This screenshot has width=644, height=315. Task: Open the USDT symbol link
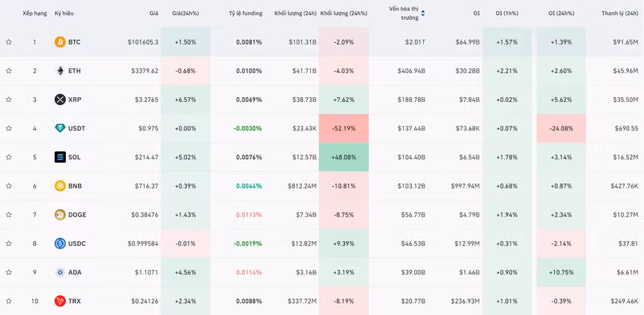tap(77, 128)
